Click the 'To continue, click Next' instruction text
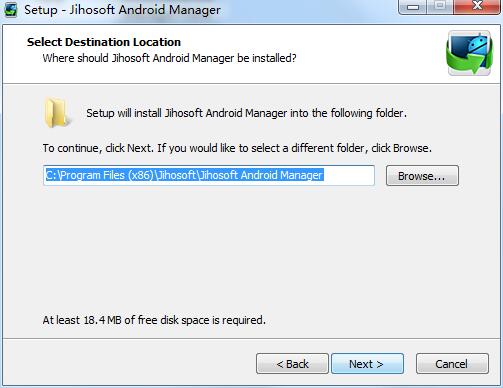 click(x=237, y=148)
